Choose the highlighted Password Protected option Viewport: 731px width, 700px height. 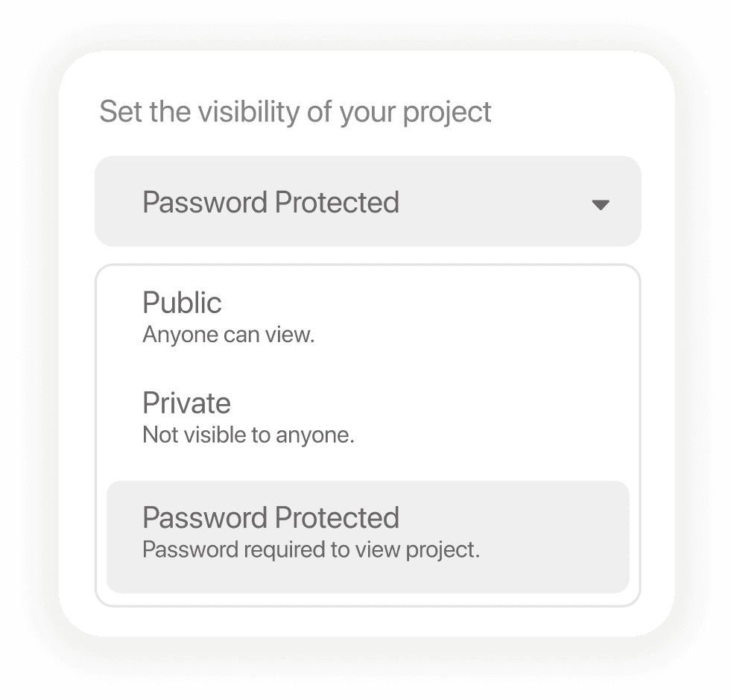pyautogui.click(x=368, y=537)
